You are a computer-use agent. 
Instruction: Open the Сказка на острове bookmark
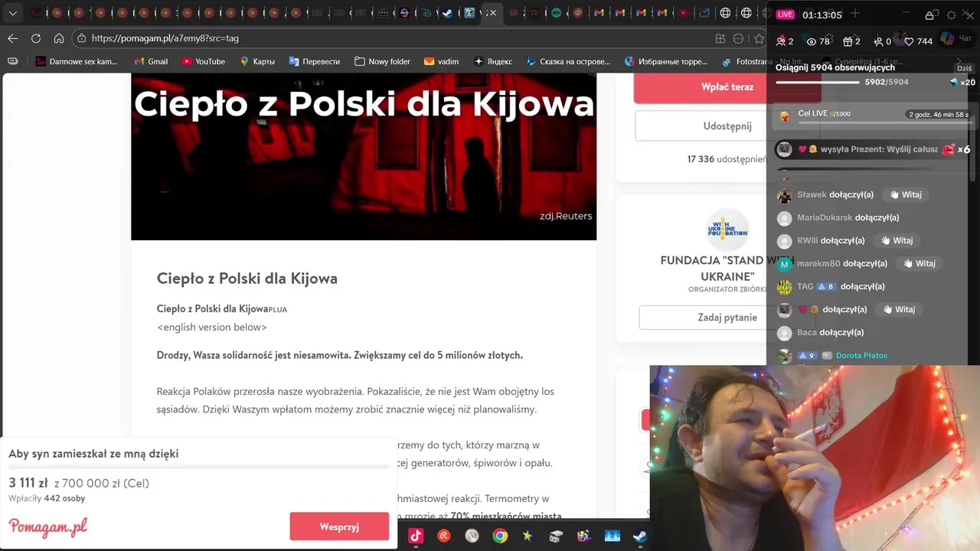click(568, 61)
